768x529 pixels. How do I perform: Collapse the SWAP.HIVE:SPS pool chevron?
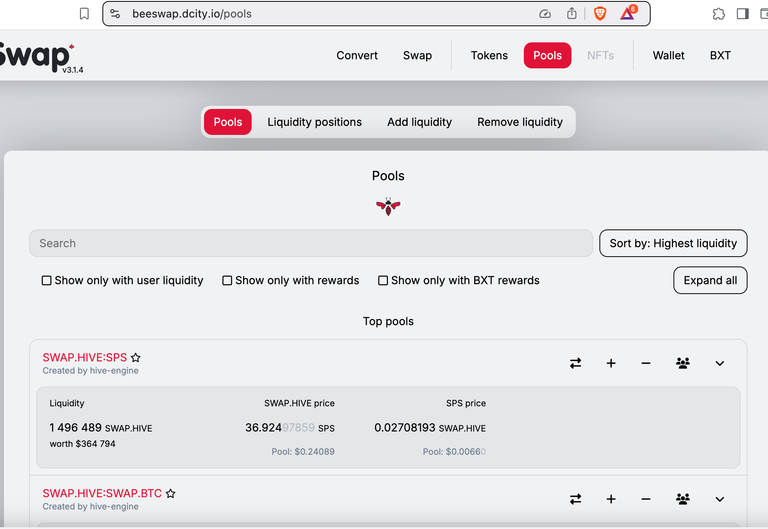(720, 363)
